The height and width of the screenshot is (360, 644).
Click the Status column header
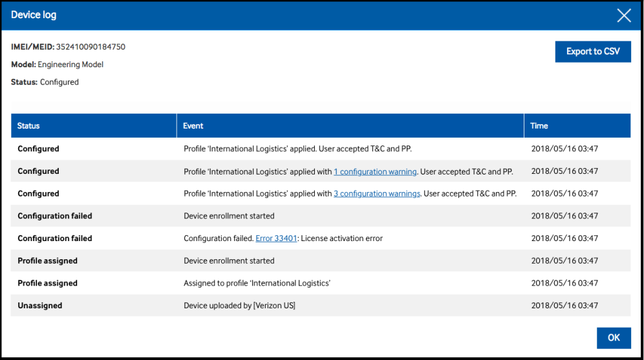[94, 125]
